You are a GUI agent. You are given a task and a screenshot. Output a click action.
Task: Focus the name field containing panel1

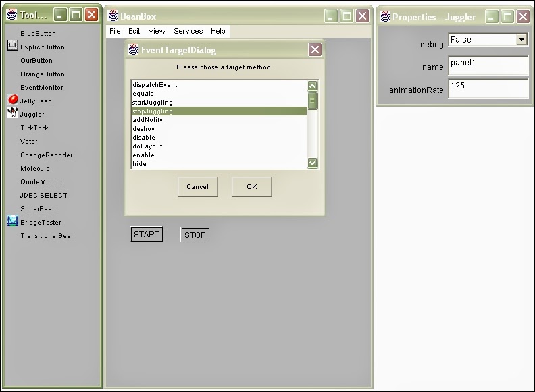(488, 65)
